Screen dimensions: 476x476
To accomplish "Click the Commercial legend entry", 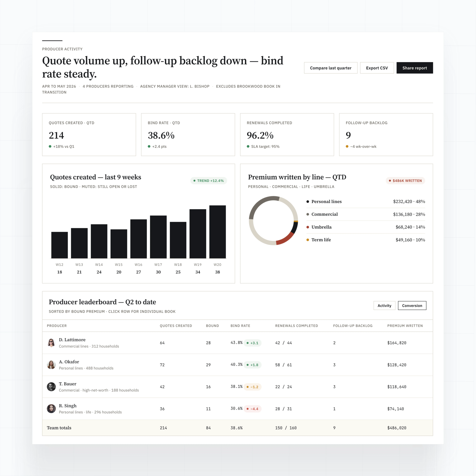I will [x=366, y=214].
